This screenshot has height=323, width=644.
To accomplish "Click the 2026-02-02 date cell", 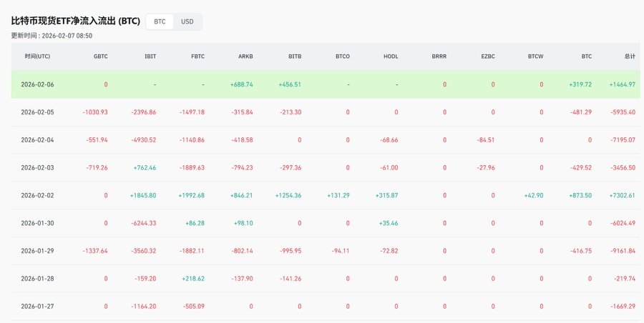I will (x=37, y=195).
